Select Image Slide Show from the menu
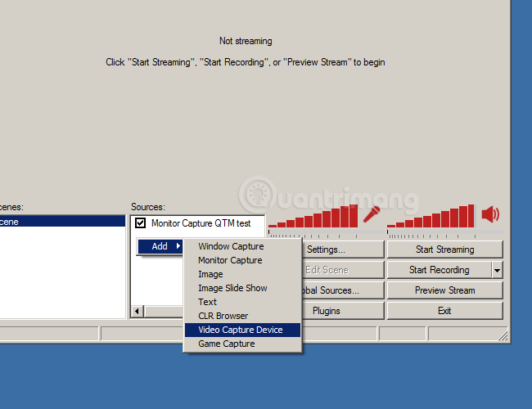 click(232, 288)
